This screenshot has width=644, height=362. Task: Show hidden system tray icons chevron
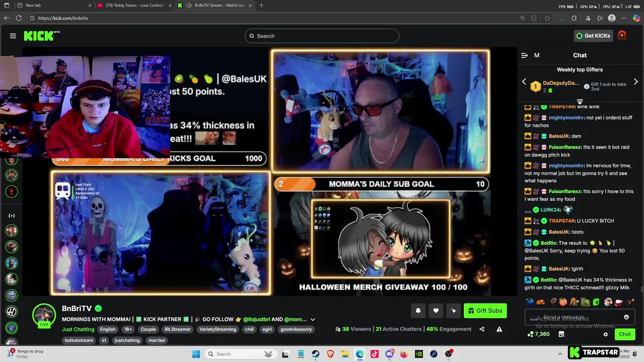[560, 354]
